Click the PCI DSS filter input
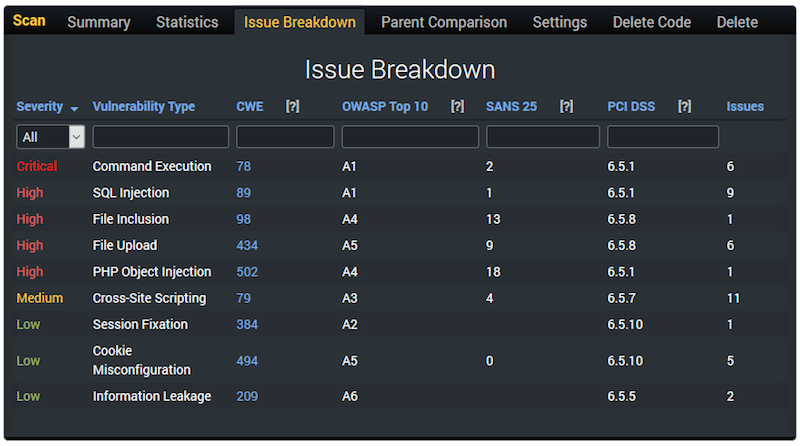This screenshot has height=446, width=800. click(x=663, y=137)
